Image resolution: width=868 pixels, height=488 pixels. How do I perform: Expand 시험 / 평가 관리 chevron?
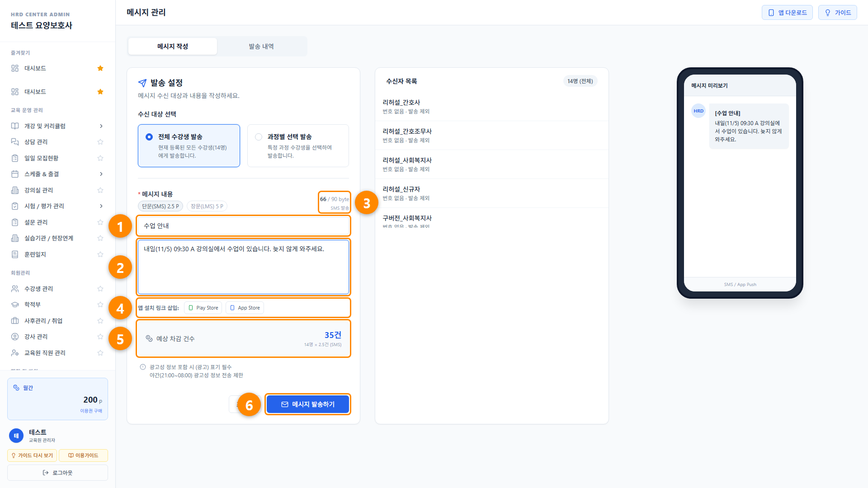click(x=101, y=206)
